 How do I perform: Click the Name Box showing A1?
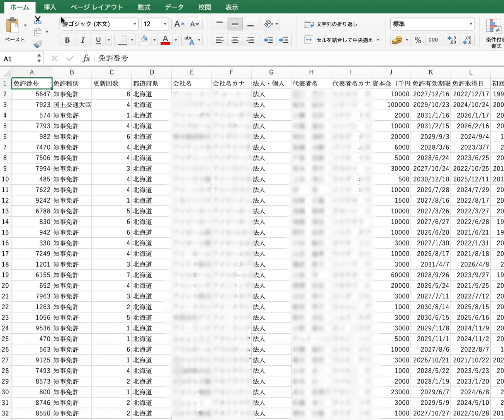18,59
